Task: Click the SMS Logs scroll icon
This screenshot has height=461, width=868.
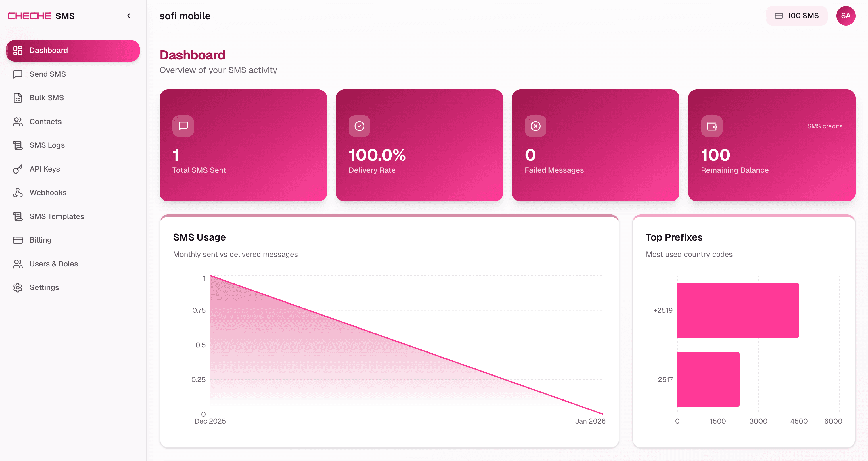Action: click(18, 145)
